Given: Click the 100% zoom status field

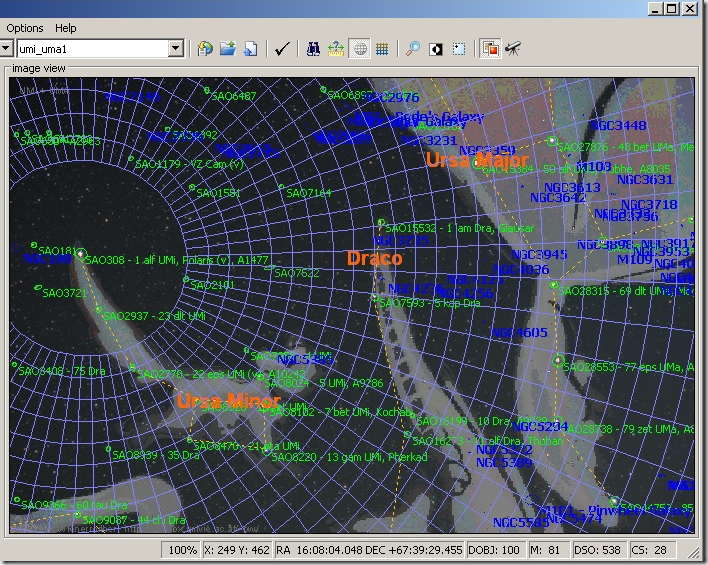Looking at the screenshot, I should (x=182, y=550).
